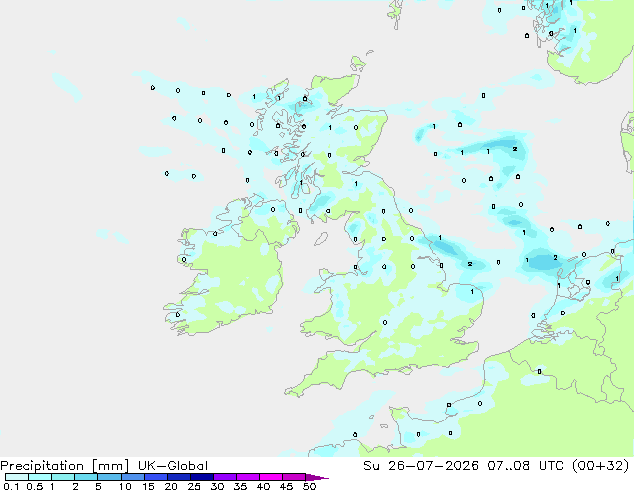Select the 'UK-Global' model name label

click(173, 466)
